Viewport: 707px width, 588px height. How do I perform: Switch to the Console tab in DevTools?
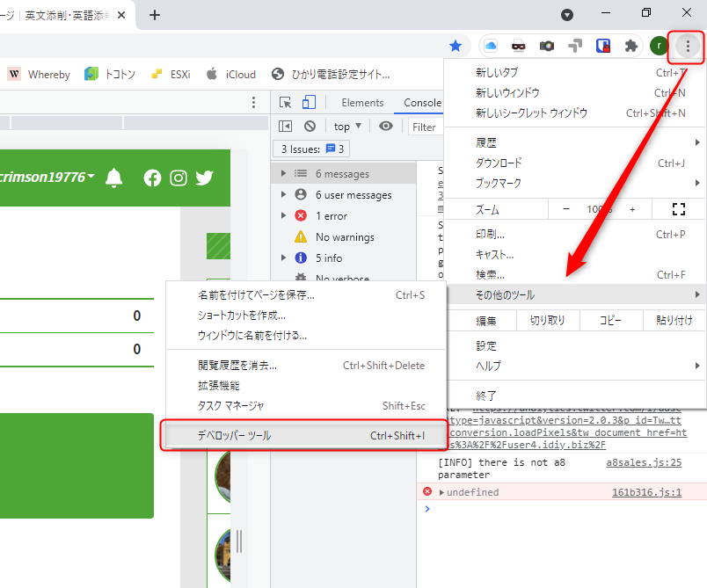click(422, 103)
